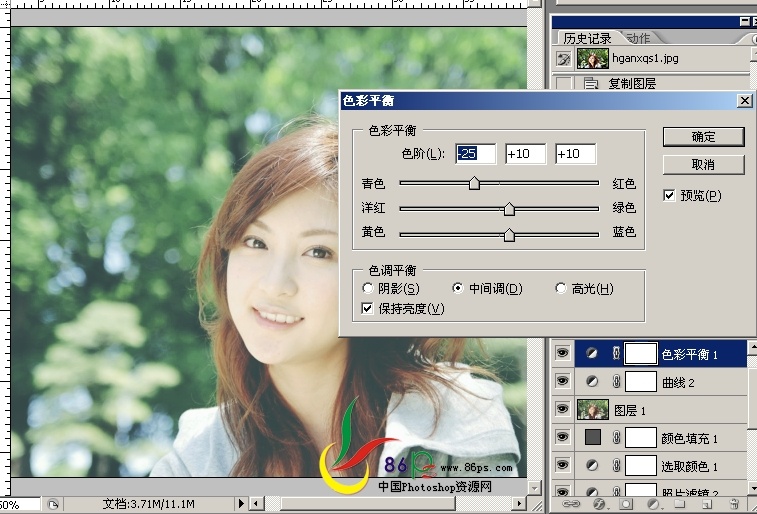Hide the 颜色填充 1 layer
This screenshot has height=514, width=757.
point(562,437)
